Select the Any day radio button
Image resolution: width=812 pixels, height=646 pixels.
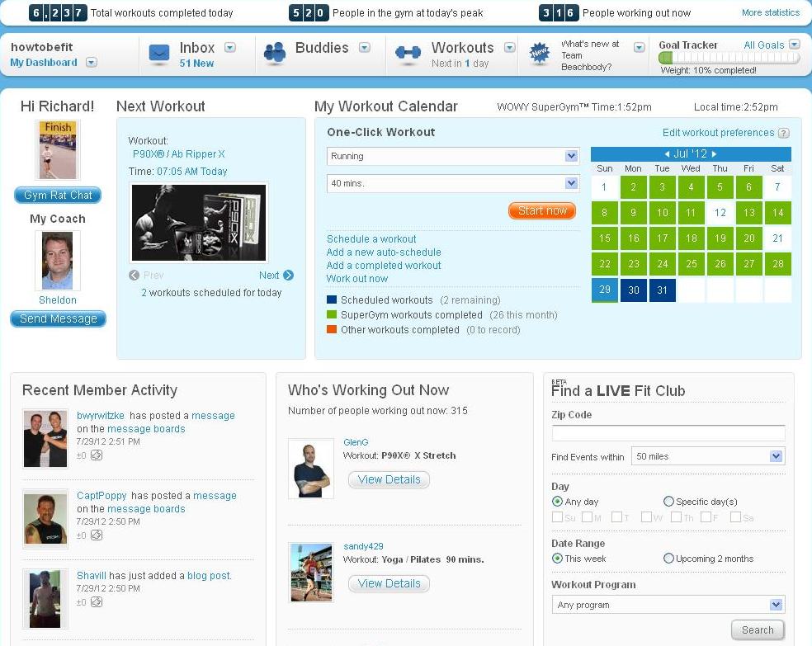[x=557, y=502]
